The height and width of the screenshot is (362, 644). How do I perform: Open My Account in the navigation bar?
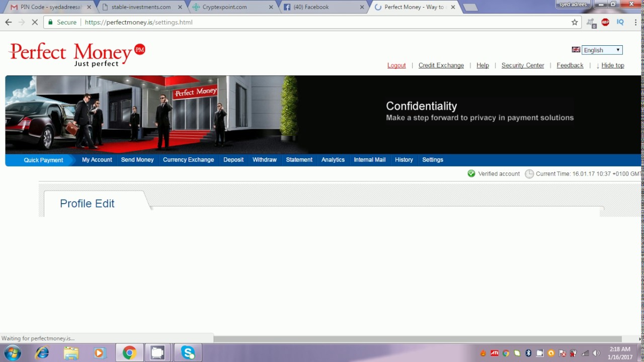point(97,160)
